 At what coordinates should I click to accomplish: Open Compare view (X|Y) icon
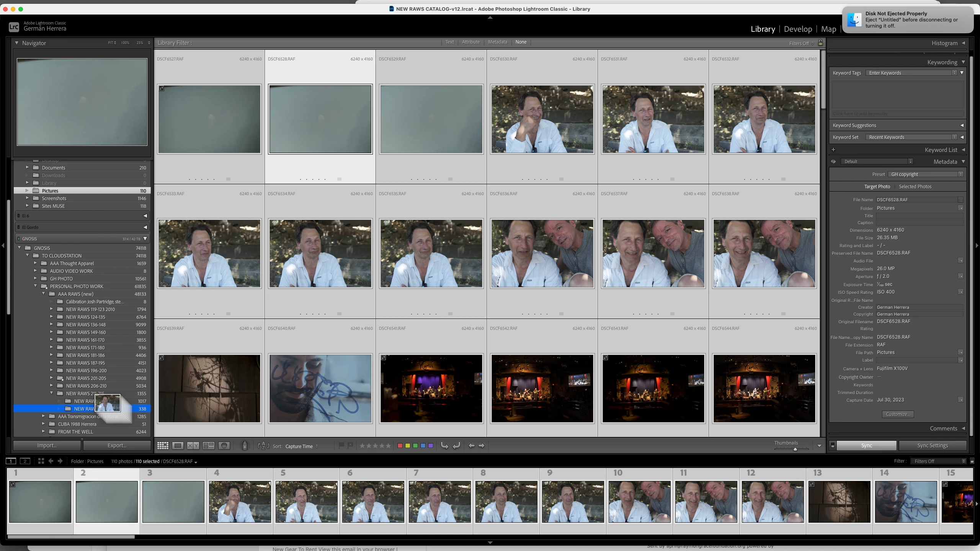(x=193, y=445)
